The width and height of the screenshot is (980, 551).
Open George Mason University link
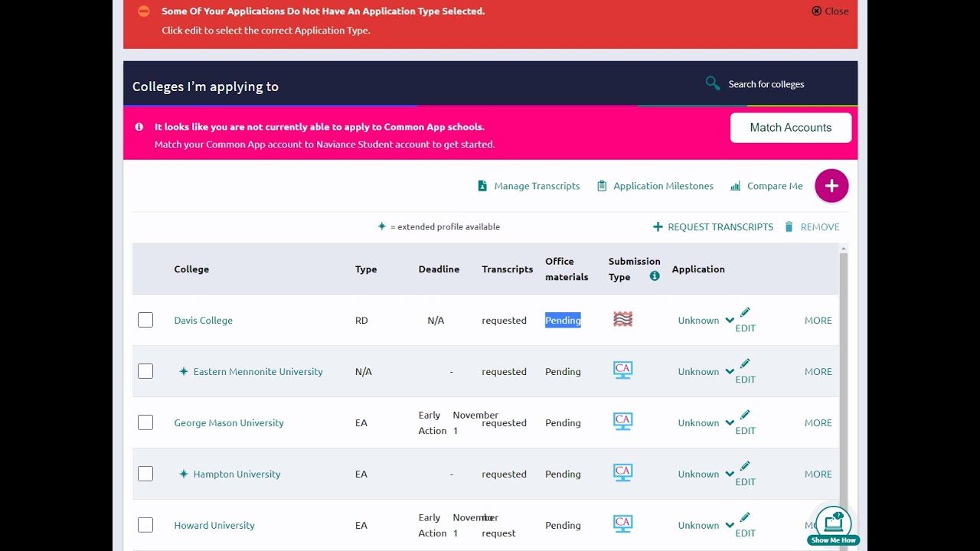tap(229, 422)
